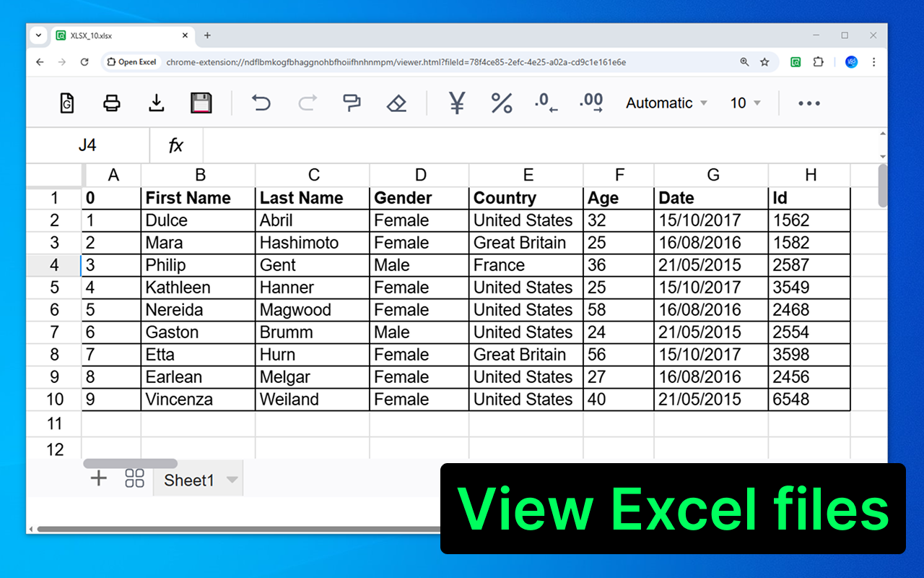Expand the tab search dropdown chevron
924x578 pixels.
[x=38, y=35]
